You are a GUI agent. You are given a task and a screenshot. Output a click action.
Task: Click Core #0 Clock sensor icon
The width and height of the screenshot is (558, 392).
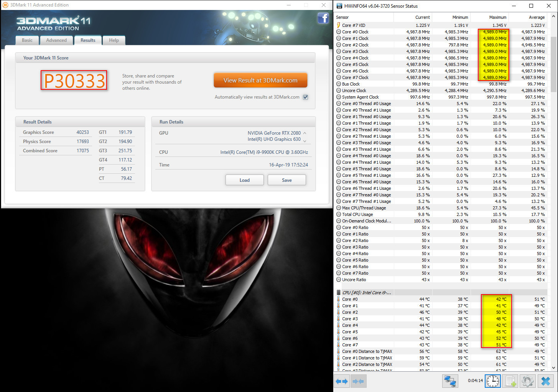[x=339, y=32]
